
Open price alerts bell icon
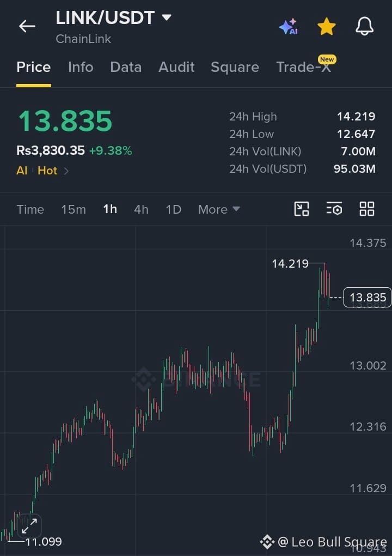364,26
